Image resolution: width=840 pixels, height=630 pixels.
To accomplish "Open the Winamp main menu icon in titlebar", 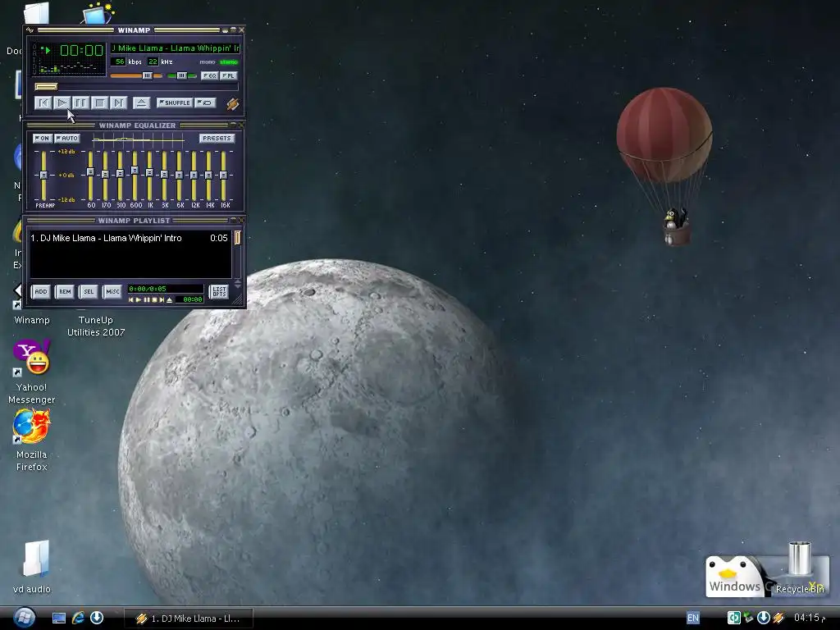I will coord(30,30).
